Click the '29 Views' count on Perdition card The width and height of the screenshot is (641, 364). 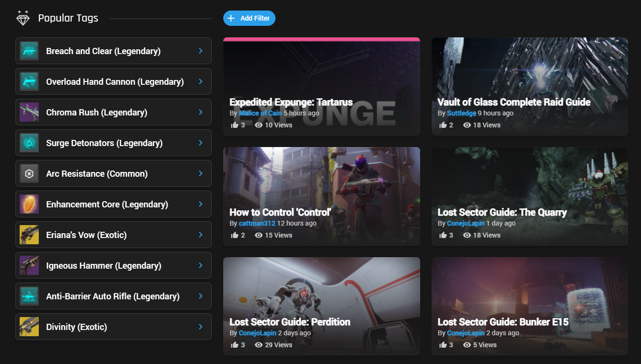[278, 345]
